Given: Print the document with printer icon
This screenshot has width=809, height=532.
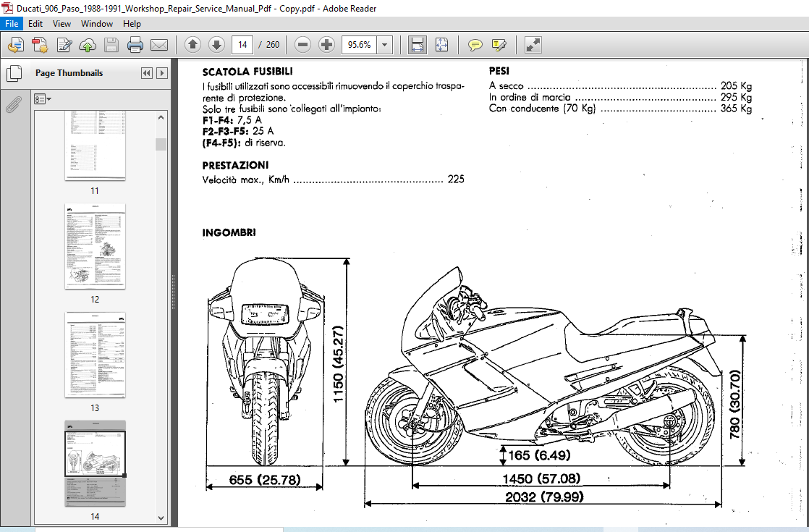Looking at the screenshot, I should (135, 45).
